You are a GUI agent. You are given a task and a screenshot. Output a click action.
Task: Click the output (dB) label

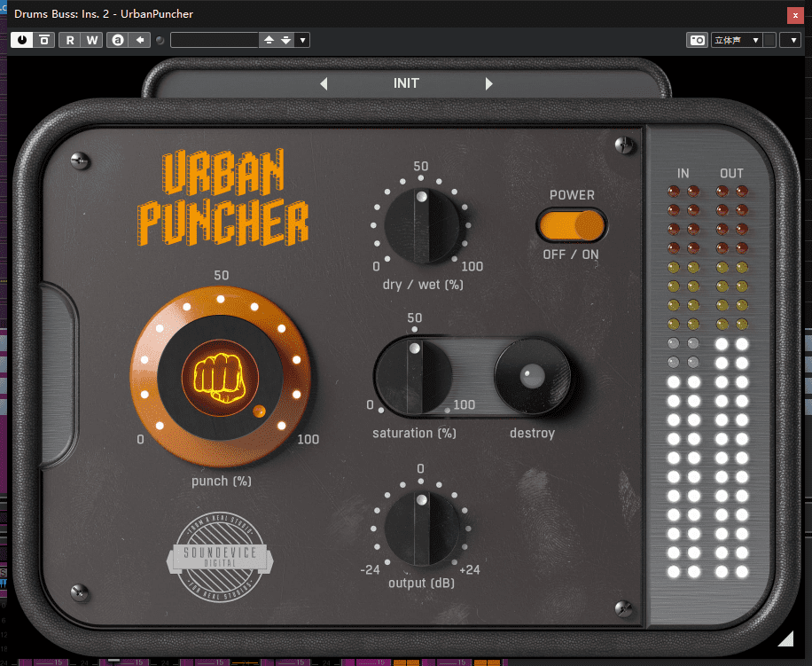(x=422, y=584)
